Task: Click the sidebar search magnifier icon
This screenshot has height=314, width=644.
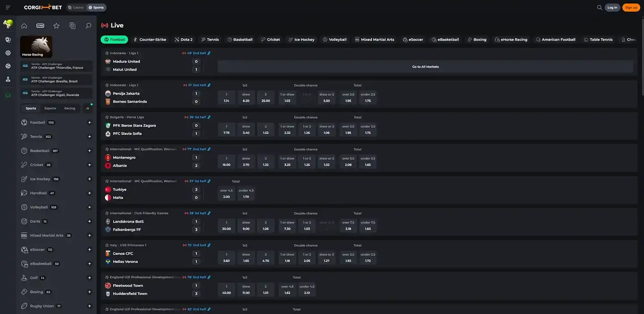Action: tap(89, 26)
